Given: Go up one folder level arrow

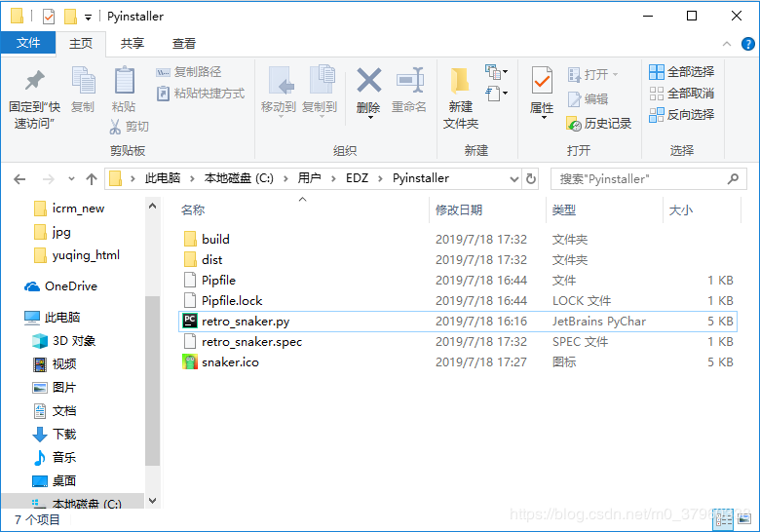Looking at the screenshot, I should tap(92, 179).
